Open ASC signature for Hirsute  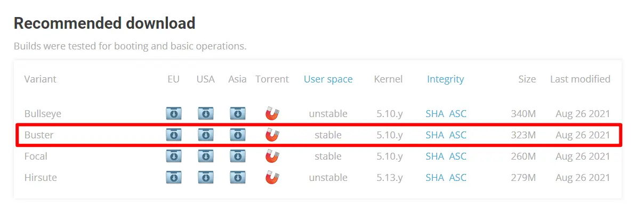(x=458, y=177)
